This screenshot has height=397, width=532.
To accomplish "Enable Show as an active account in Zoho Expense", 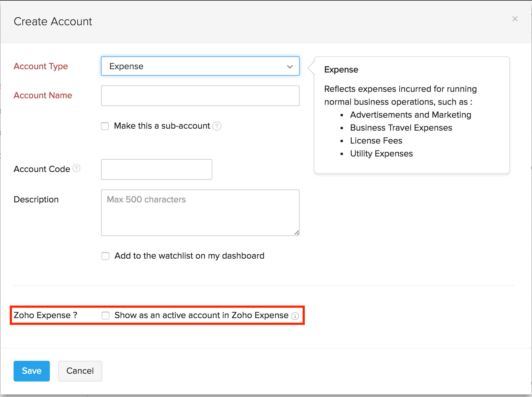I will [x=105, y=316].
